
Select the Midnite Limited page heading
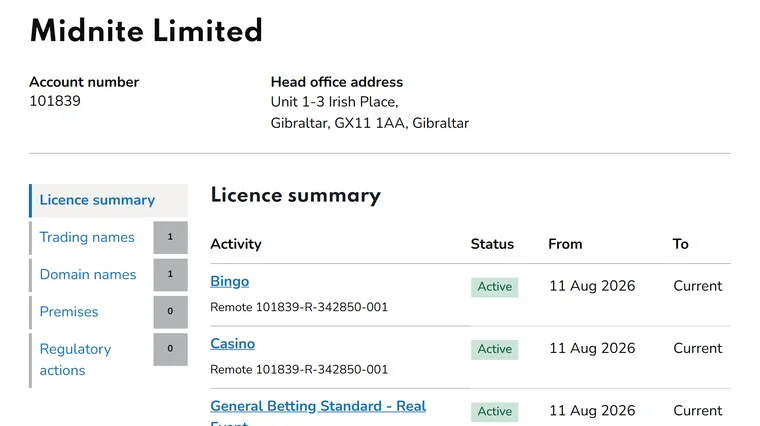coord(146,31)
